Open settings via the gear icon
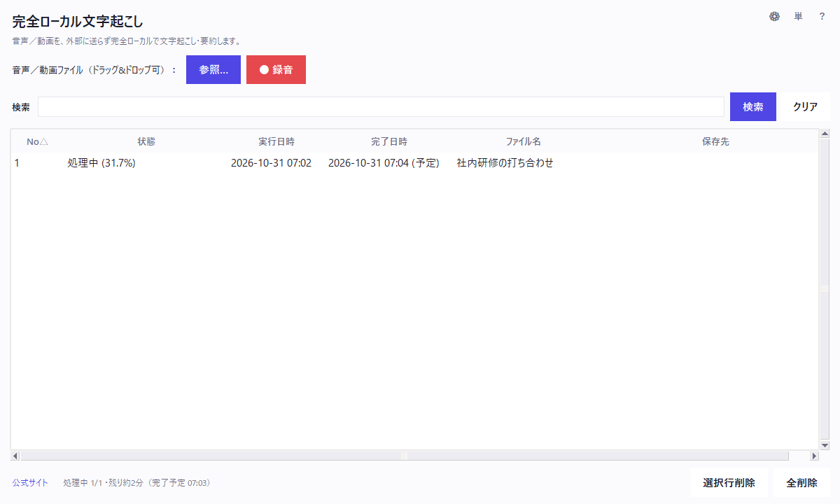 (x=774, y=17)
